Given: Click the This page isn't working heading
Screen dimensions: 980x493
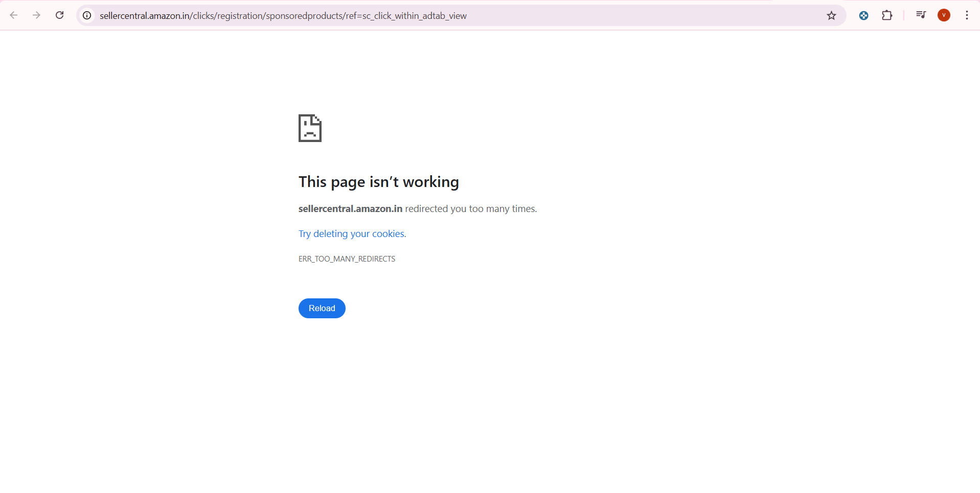Looking at the screenshot, I should [379, 182].
